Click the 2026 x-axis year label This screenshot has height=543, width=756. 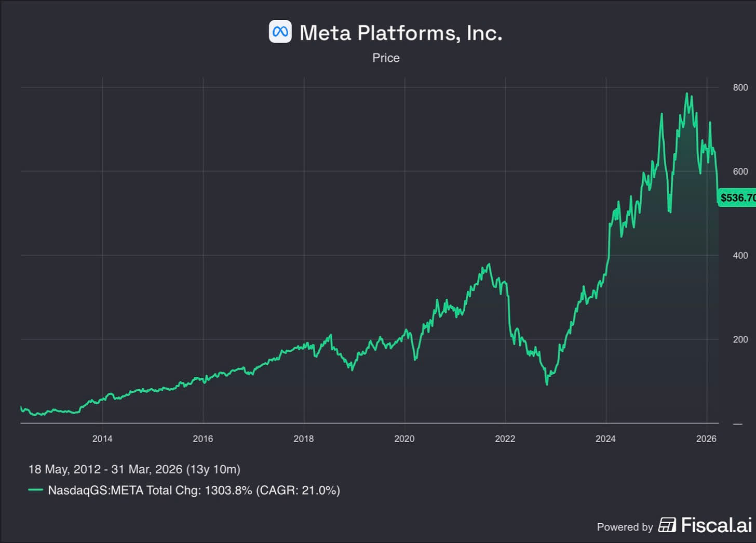click(x=706, y=439)
